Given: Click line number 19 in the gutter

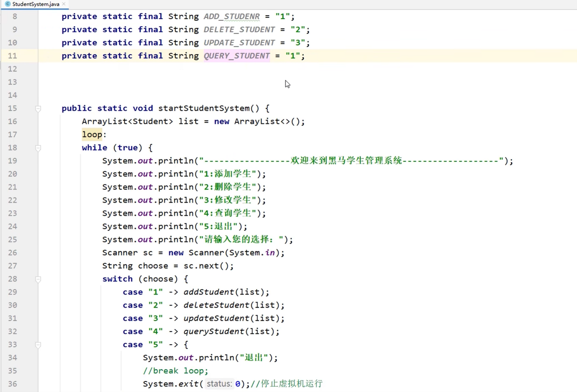Looking at the screenshot, I should coord(12,161).
